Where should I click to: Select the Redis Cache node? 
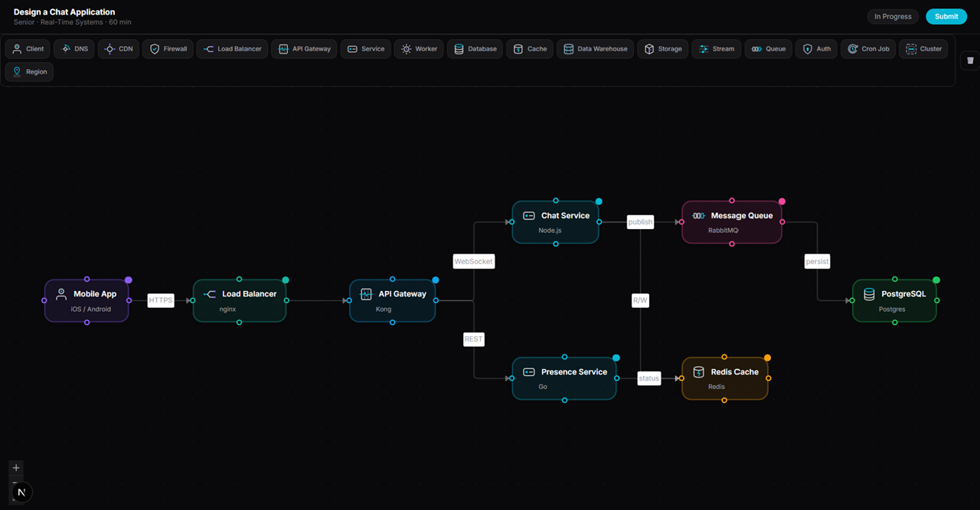click(x=724, y=378)
